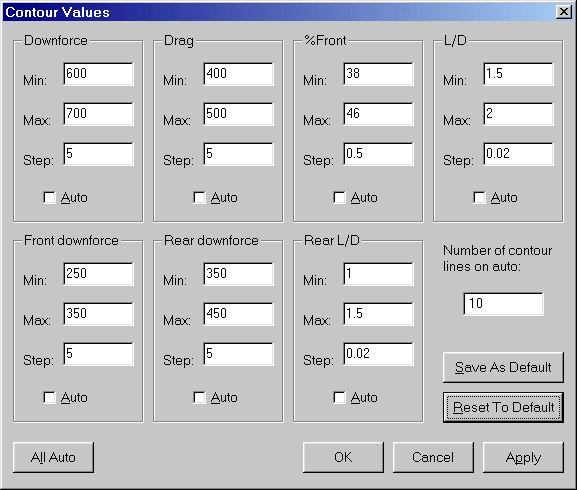This screenshot has width=577, height=490.
Task: Select the Drag Max field showing 500
Action: click(238, 114)
